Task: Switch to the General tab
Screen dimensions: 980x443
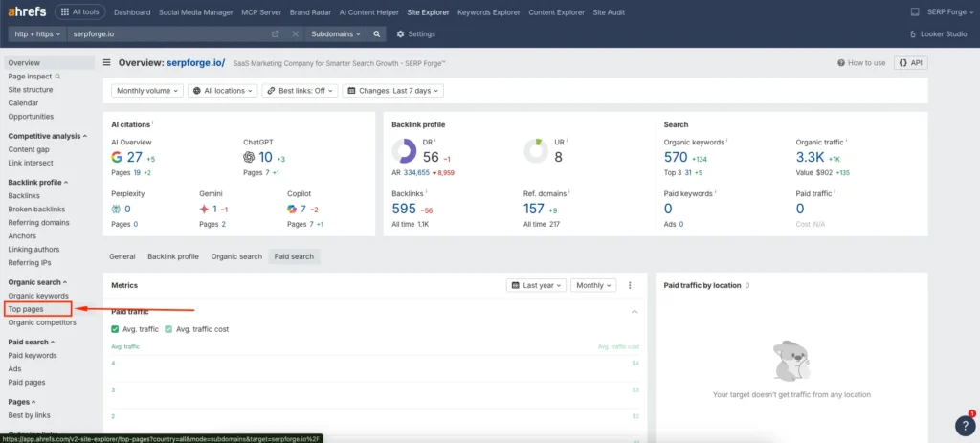Action: click(x=122, y=256)
